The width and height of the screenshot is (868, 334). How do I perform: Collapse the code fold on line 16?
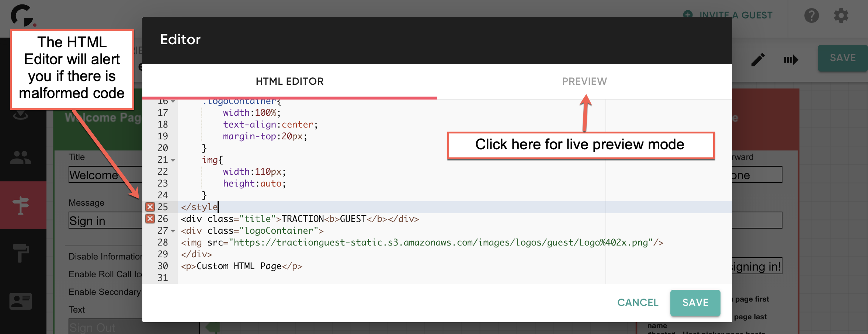[173, 102]
